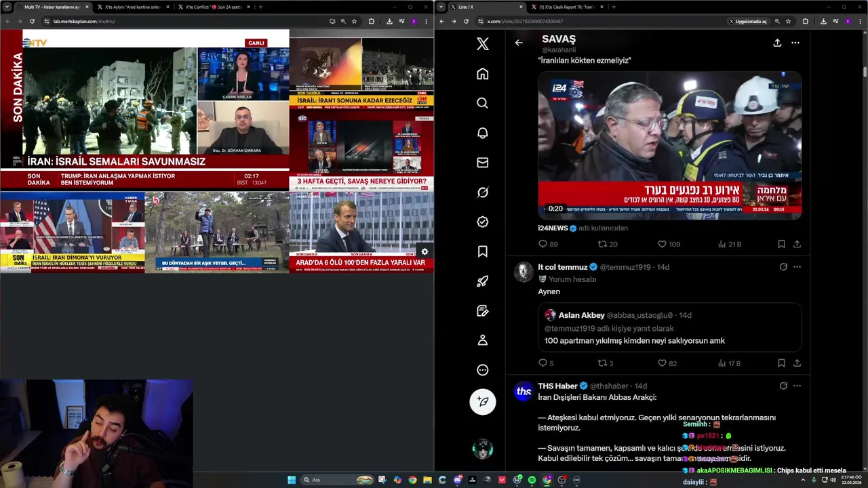Open extensions puzzle icon in X window

[805, 21]
